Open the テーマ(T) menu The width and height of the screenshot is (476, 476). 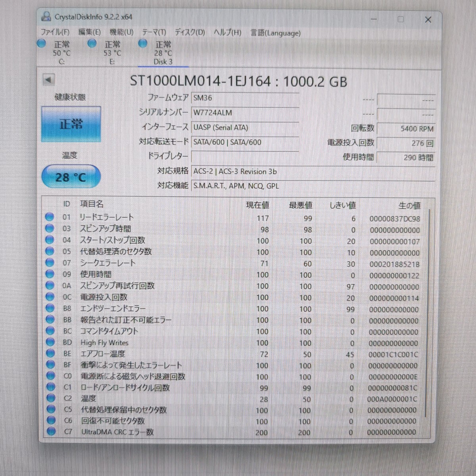154,33
